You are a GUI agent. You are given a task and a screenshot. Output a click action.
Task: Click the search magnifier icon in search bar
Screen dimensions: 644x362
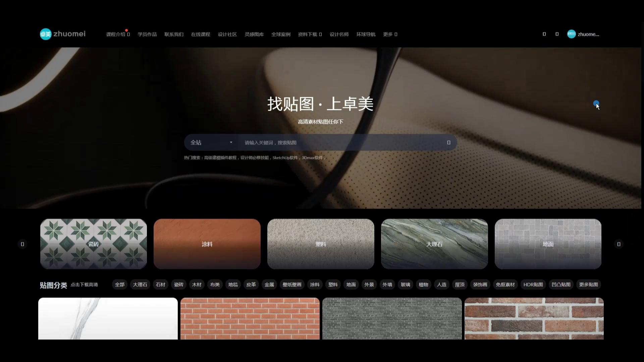pos(448,143)
